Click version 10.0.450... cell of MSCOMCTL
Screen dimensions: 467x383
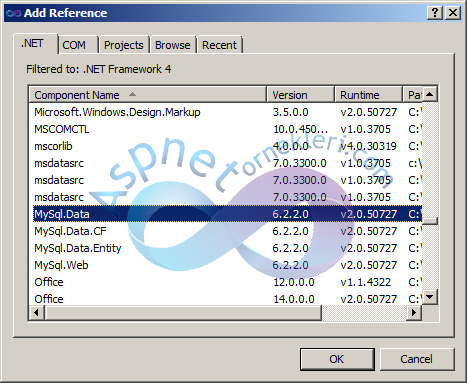point(300,129)
